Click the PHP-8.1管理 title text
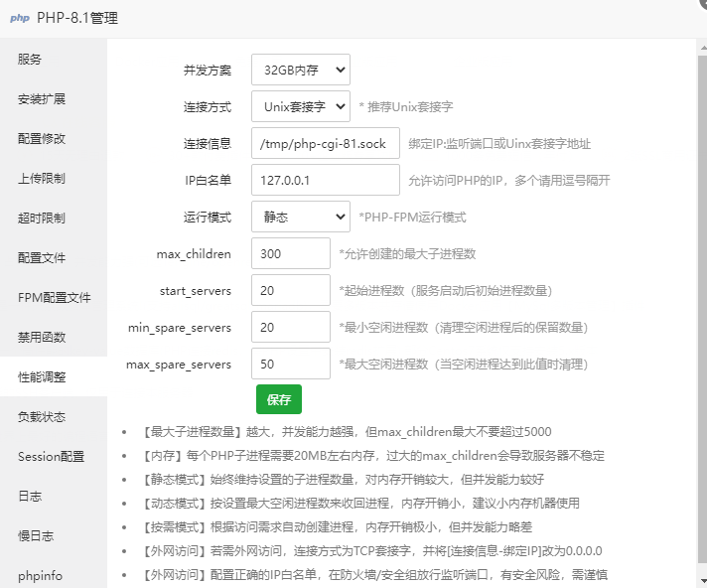This screenshot has height=588, width=707. [x=77, y=18]
